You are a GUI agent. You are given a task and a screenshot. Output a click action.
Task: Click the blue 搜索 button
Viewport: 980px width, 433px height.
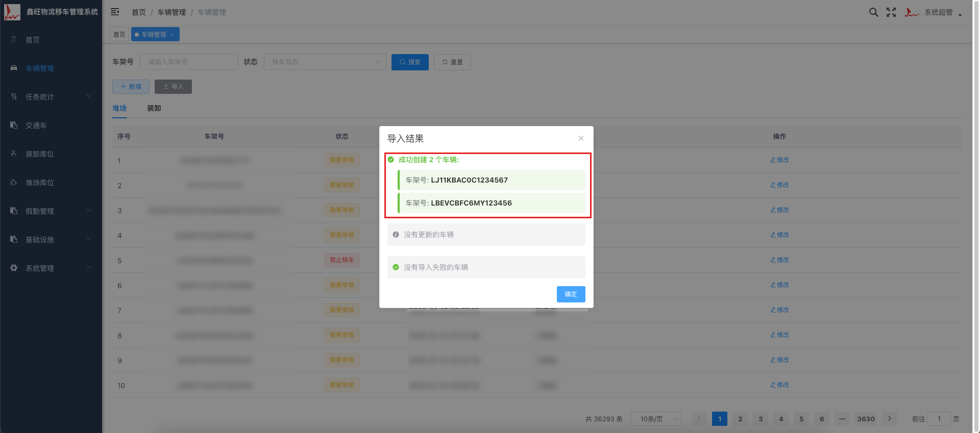(410, 62)
